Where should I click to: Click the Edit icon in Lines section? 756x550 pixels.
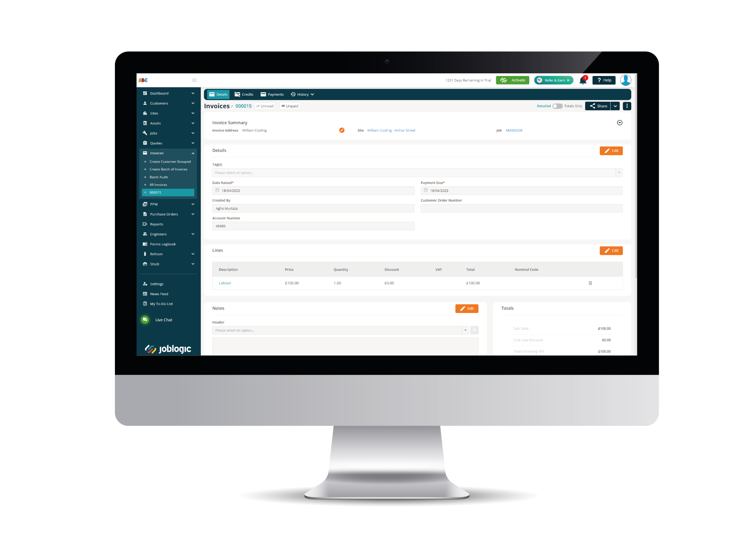[x=611, y=251]
